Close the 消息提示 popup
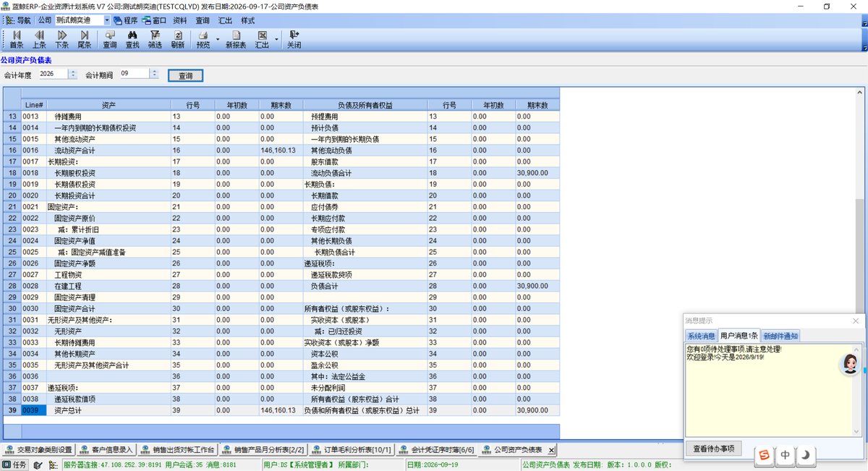The width and height of the screenshot is (868, 471). tap(856, 321)
